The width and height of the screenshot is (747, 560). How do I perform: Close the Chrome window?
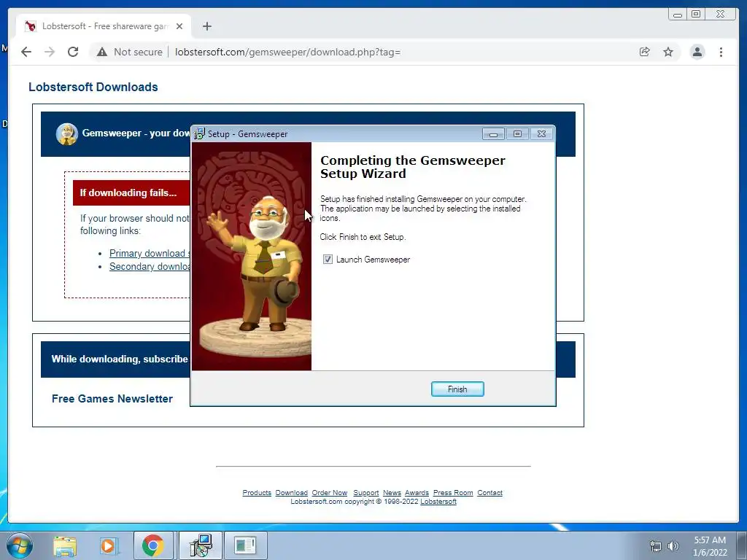(x=720, y=15)
